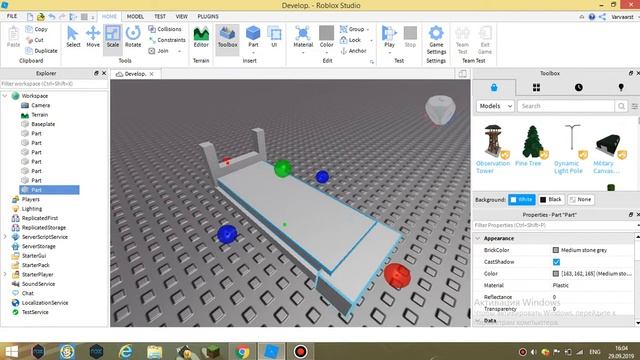This screenshot has height=360, width=640.
Task: Toggle Join surfaces option
Action: [x=158, y=51]
